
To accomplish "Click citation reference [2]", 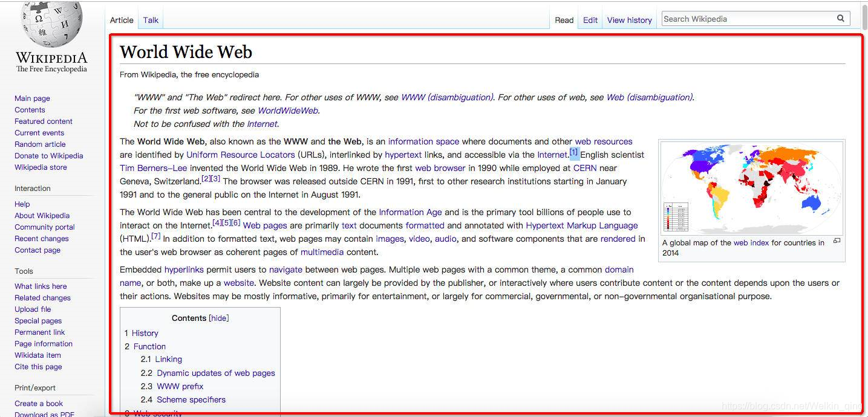I will point(206,179).
